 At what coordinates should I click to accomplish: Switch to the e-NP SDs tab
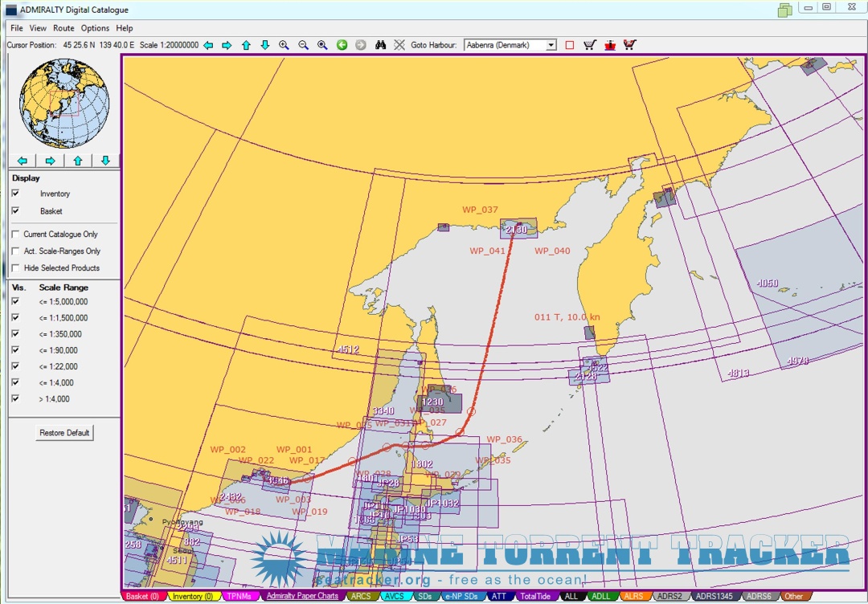pyautogui.click(x=462, y=596)
